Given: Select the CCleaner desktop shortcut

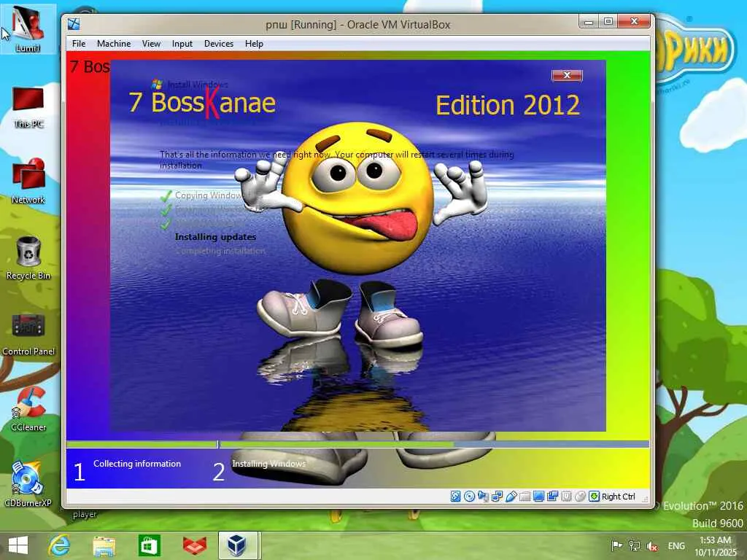Looking at the screenshot, I should (28, 408).
